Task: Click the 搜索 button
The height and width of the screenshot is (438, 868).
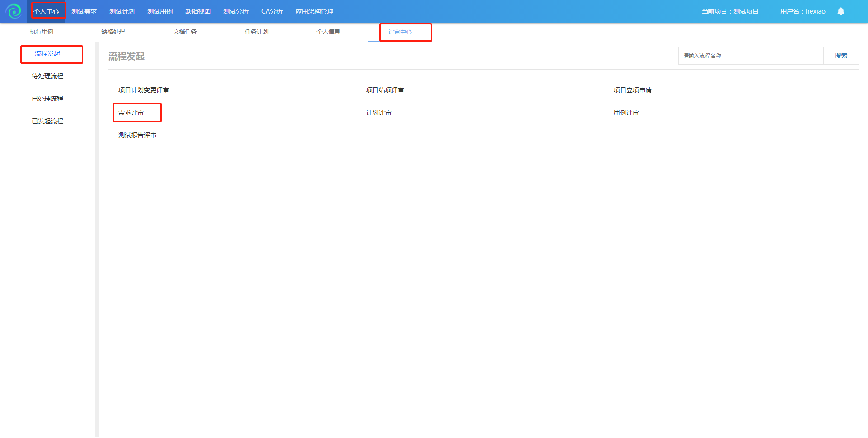Action: coord(841,56)
